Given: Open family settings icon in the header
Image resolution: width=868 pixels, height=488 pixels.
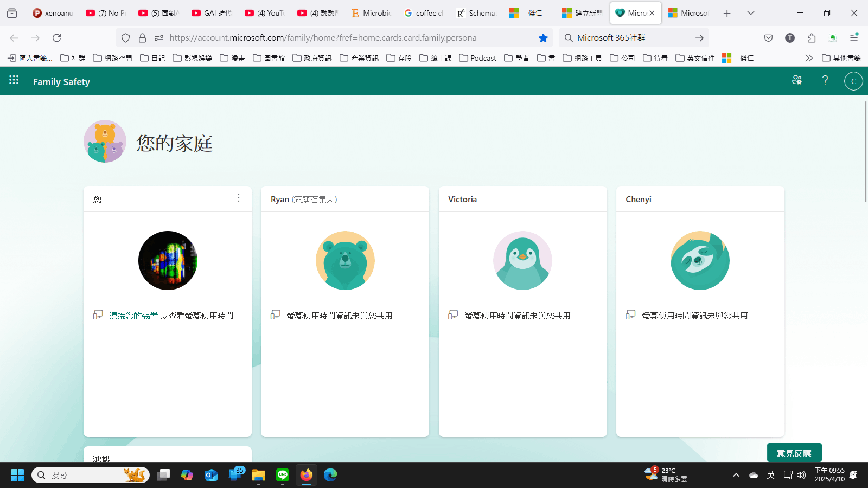Looking at the screenshot, I should point(797,80).
